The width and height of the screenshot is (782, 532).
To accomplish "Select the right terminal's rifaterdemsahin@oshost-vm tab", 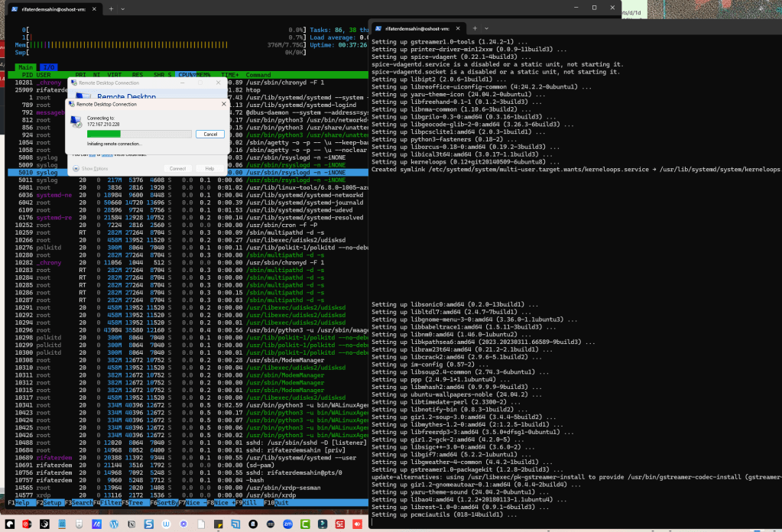I will pyautogui.click(x=417, y=28).
